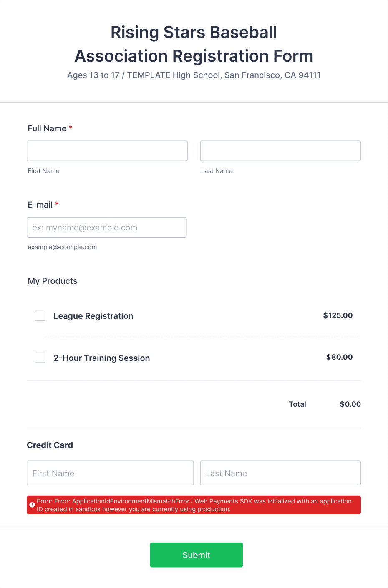Focus the Full Name first name field
The image size is (388, 588).
tap(107, 151)
